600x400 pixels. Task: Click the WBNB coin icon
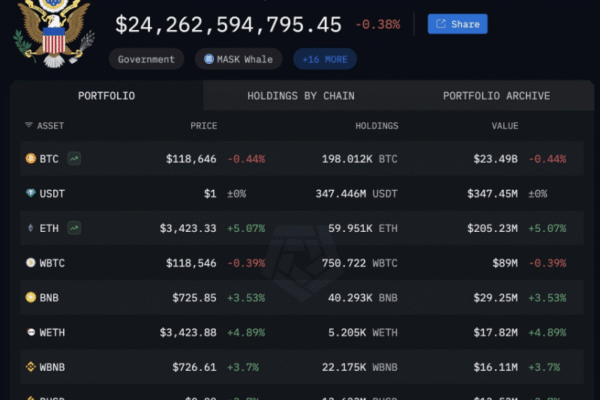(31, 367)
